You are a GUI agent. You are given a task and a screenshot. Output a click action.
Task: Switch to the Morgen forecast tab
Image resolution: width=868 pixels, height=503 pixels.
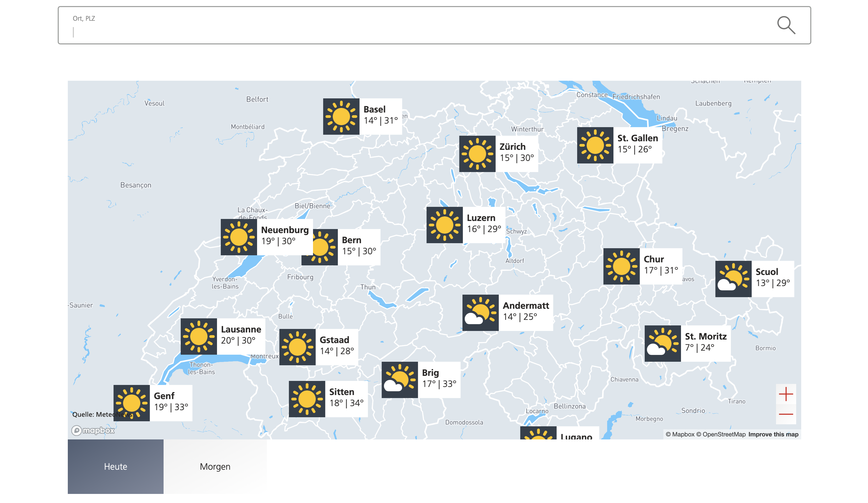215,466
